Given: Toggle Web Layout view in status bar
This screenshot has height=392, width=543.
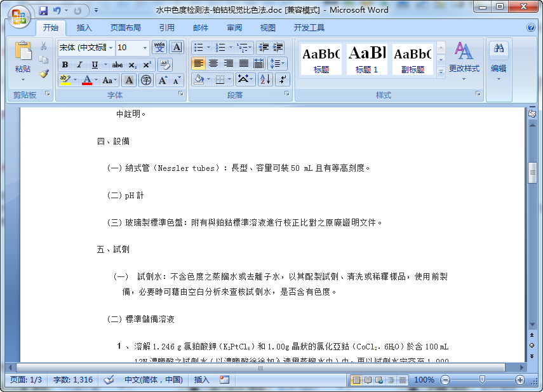Looking at the screenshot, I should point(379,380).
